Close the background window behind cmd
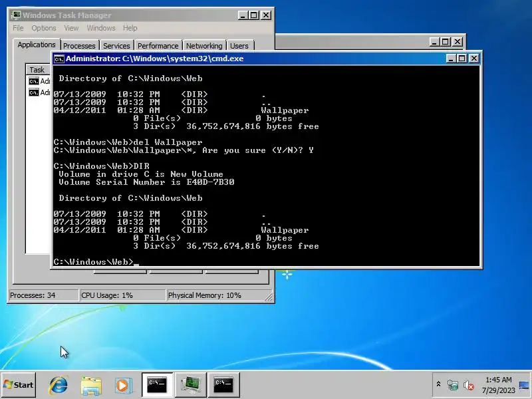Image resolution: width=532 pixels, height=399 pixels. pos(458,42)
